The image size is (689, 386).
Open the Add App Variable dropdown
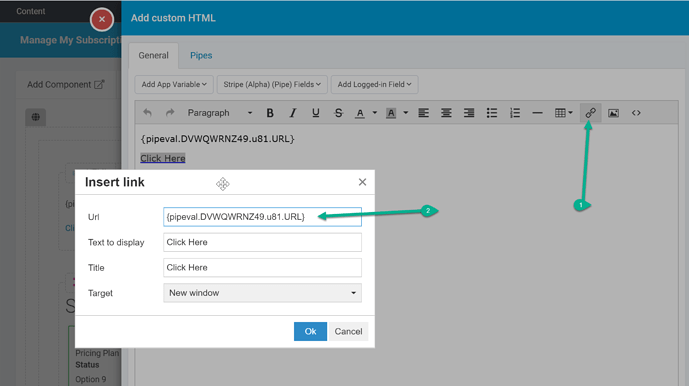174,84
